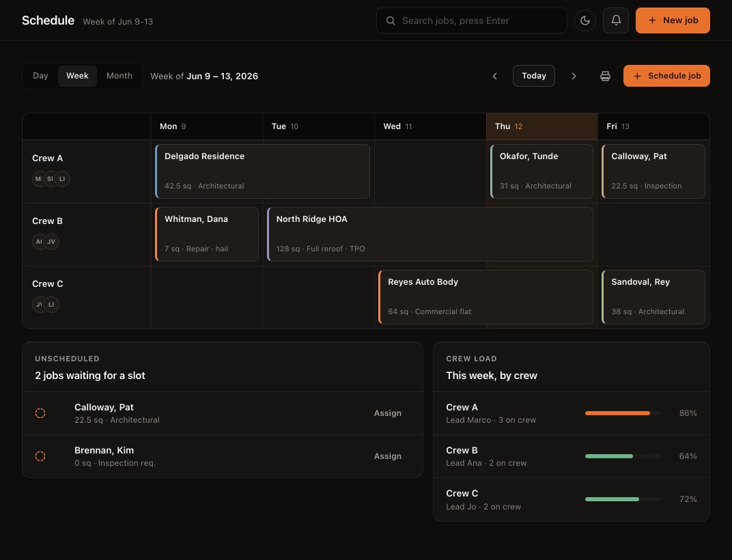Click '128 sq · Full reroof · TPO' text

[321, 249]
